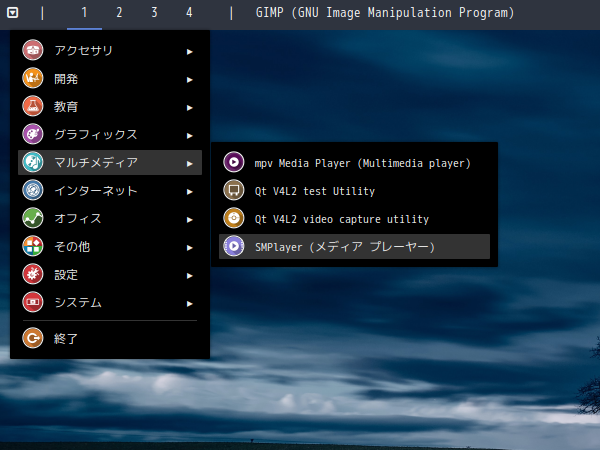Open the グラフィックス menu entry

110,134
